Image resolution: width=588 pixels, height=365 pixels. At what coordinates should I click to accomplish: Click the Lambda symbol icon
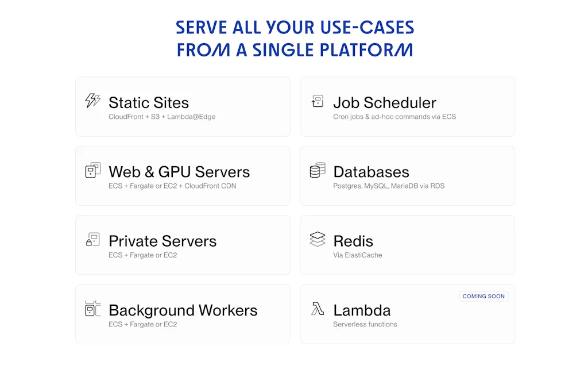click(x=318, y=309)
